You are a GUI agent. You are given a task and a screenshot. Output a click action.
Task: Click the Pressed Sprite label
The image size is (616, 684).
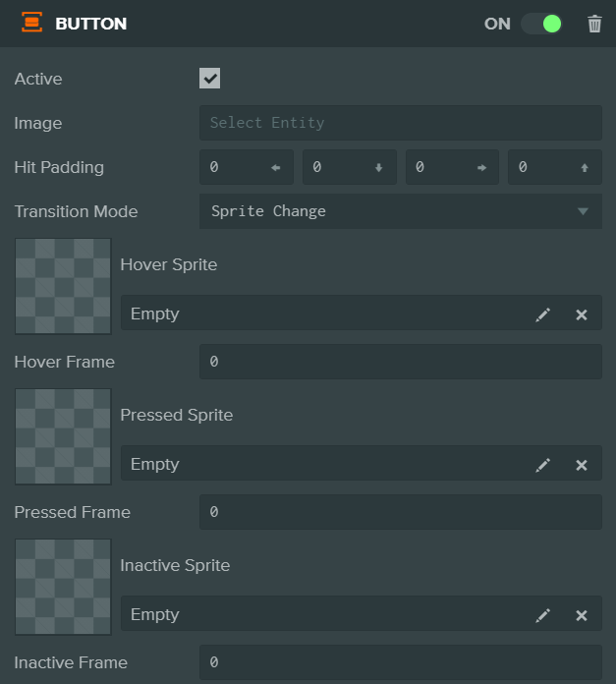(177, 416)
